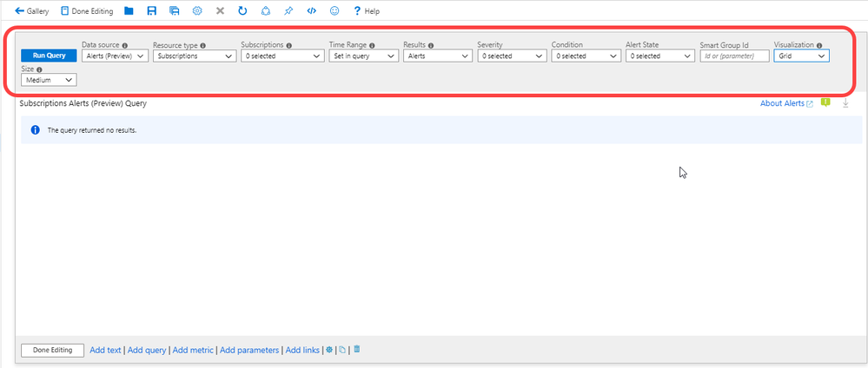Click the info icon beside Visualization
Viewport: 868px width, 368px height.
pos(819,45)
